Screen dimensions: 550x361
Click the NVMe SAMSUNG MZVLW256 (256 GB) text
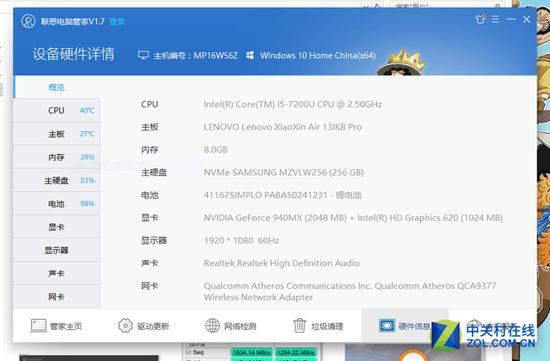[283, 172]
